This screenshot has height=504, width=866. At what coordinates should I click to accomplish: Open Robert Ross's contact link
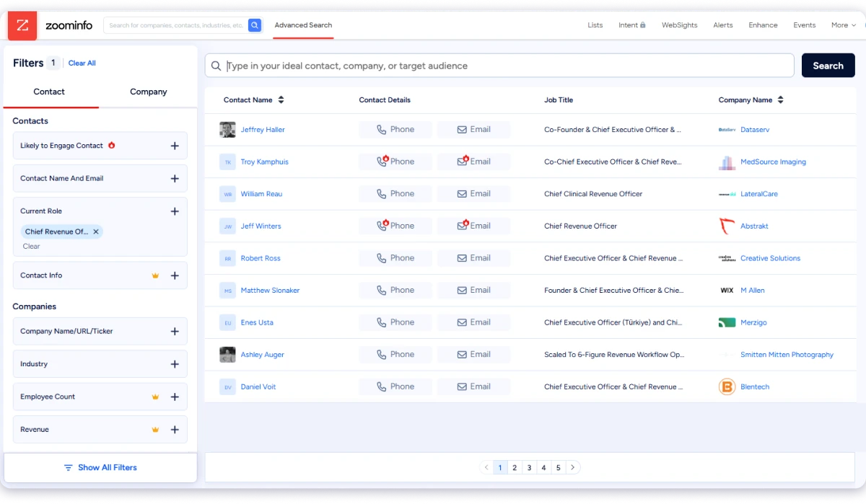coord(261,258)
